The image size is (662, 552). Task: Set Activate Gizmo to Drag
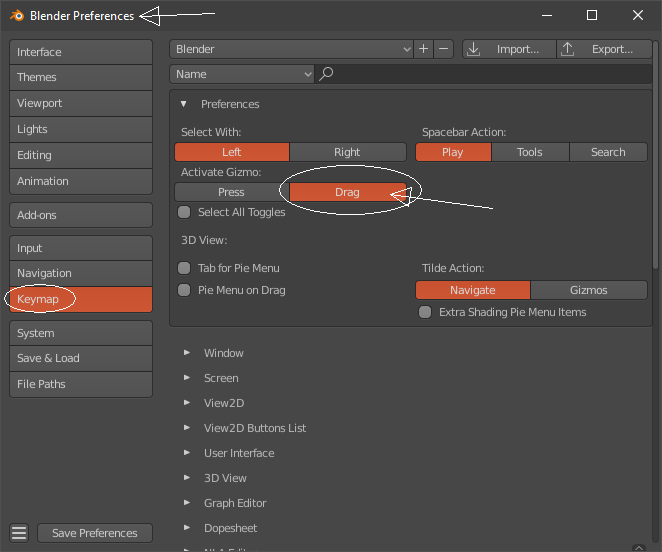coord(347,192)
